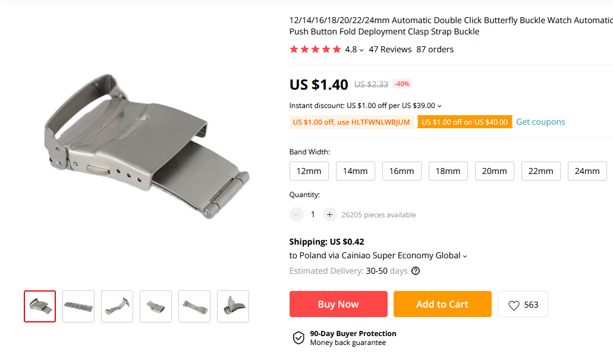The height and width of the screenshot is (364, 613).
Task: Expand the 4.8 rating breakdown dropdown
Action: point(361,50)
